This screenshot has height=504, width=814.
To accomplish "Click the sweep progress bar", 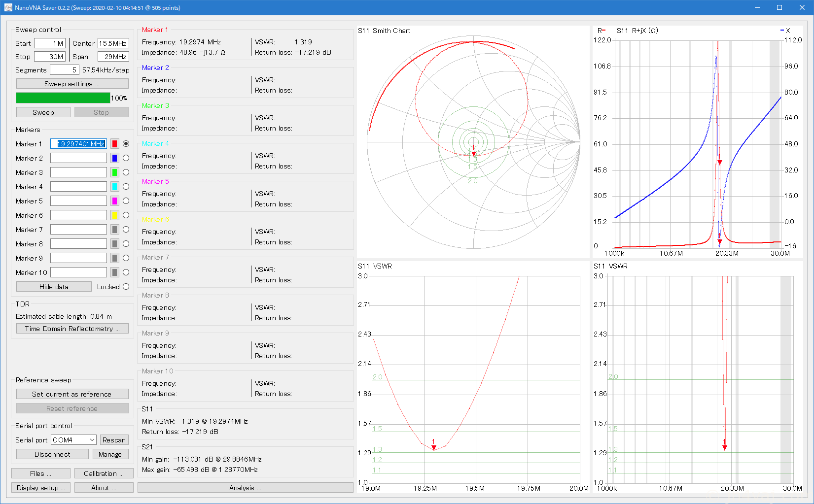I will 63,98.
